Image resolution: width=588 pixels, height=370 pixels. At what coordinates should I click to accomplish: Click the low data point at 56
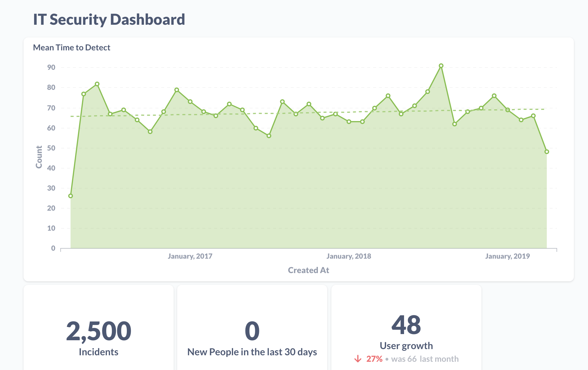[x=269, y=136]
